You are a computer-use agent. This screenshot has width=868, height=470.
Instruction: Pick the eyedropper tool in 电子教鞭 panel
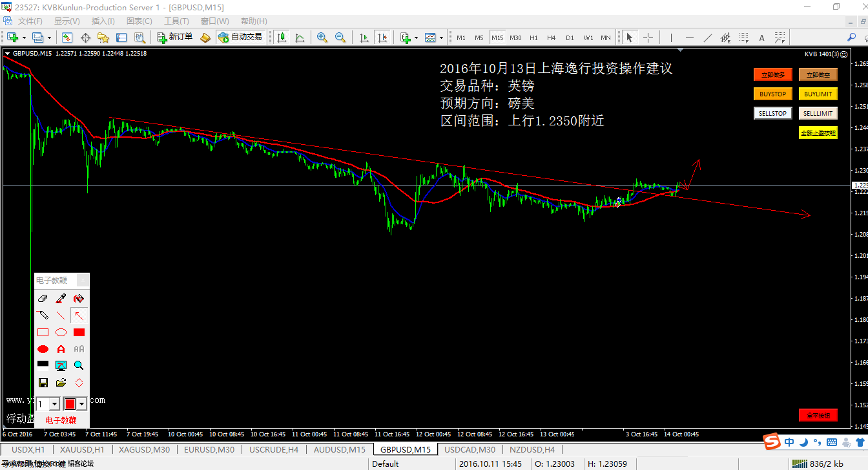point(61,299)
